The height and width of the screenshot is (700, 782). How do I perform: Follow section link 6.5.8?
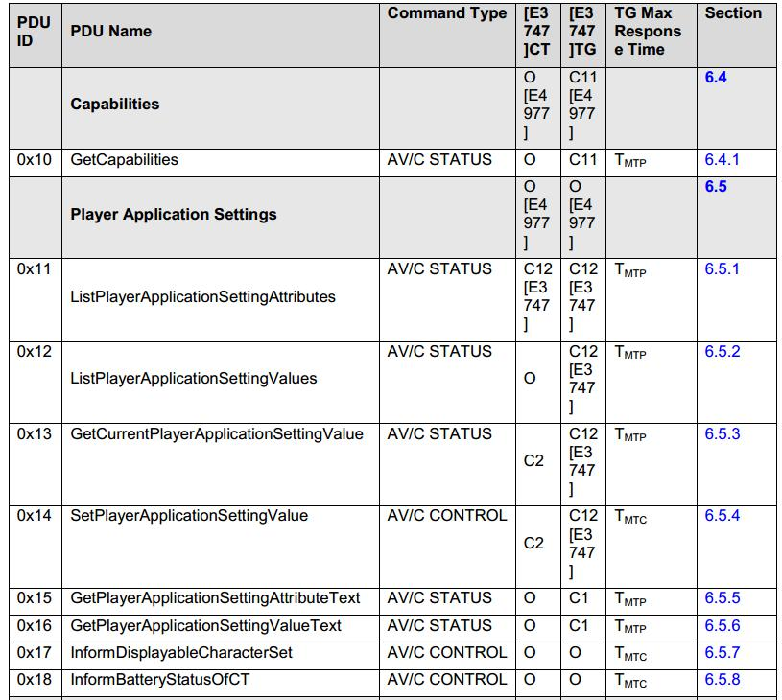point(723,679)
